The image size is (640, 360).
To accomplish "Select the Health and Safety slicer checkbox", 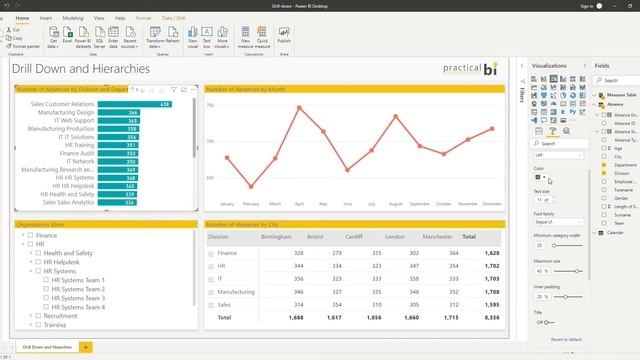I will 38,253.
